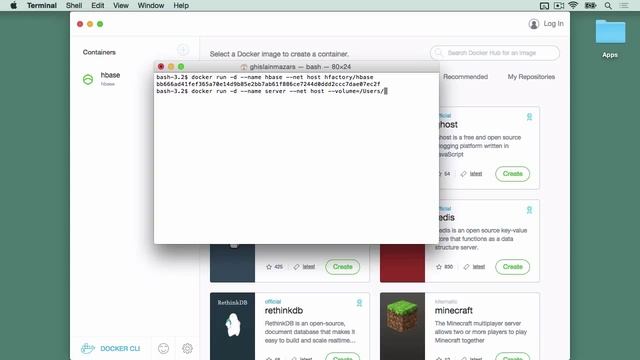640x360 pixels.
Task: Click the docker run server command line
Action: tap(271, 91)
